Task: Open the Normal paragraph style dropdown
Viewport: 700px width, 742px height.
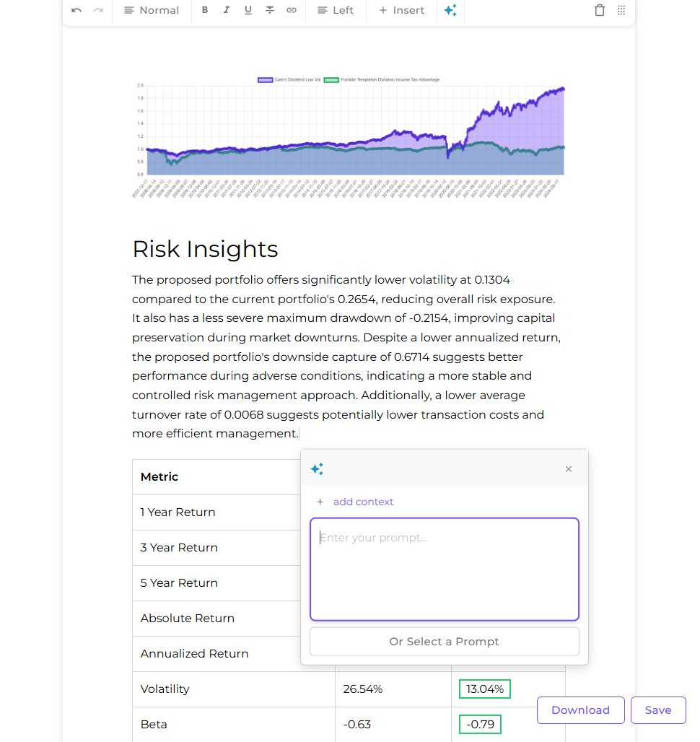Action: (152, 10)
